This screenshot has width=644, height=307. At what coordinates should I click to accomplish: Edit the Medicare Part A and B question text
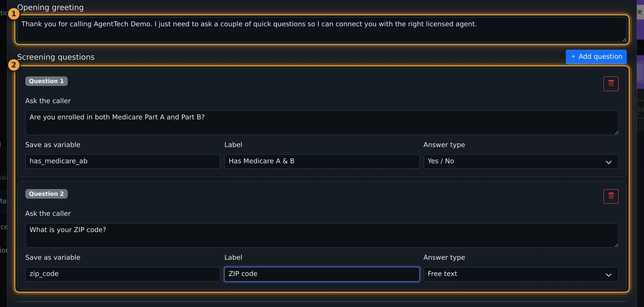pyautogui.click(x=322, y=122)
